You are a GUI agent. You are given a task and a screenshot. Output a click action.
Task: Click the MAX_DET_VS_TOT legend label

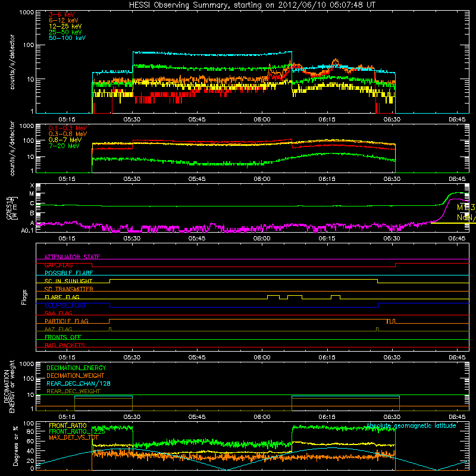74,437
